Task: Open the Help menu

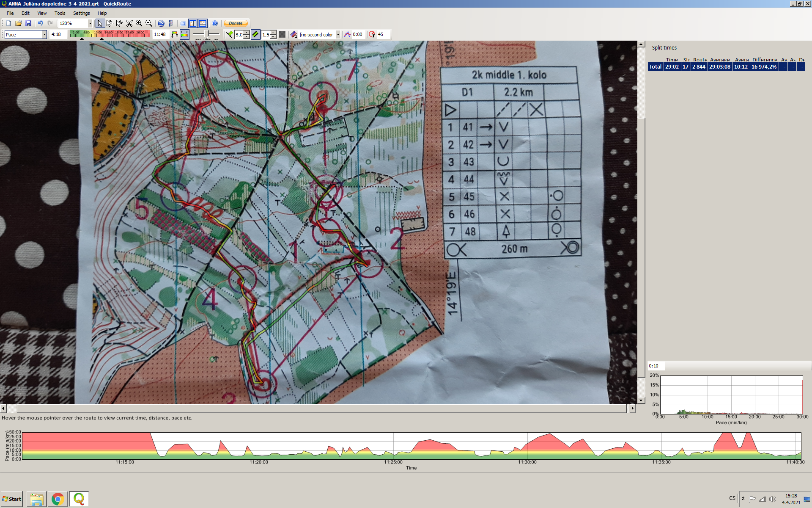Action: [102, 13]
